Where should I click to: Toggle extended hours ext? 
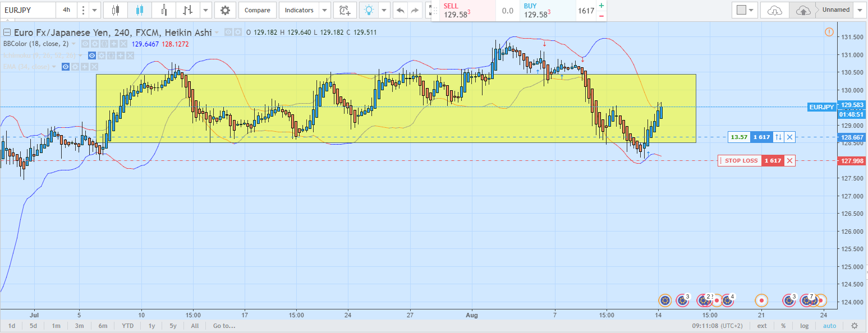[x=761, y=326]
